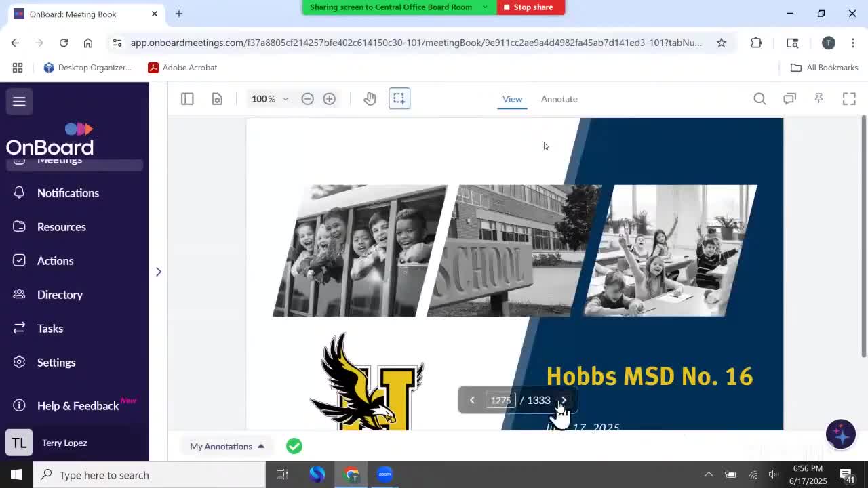The height and width of the screenshot is (488, 868).
Task: Go to next page arrow
Action: point(564,400)
